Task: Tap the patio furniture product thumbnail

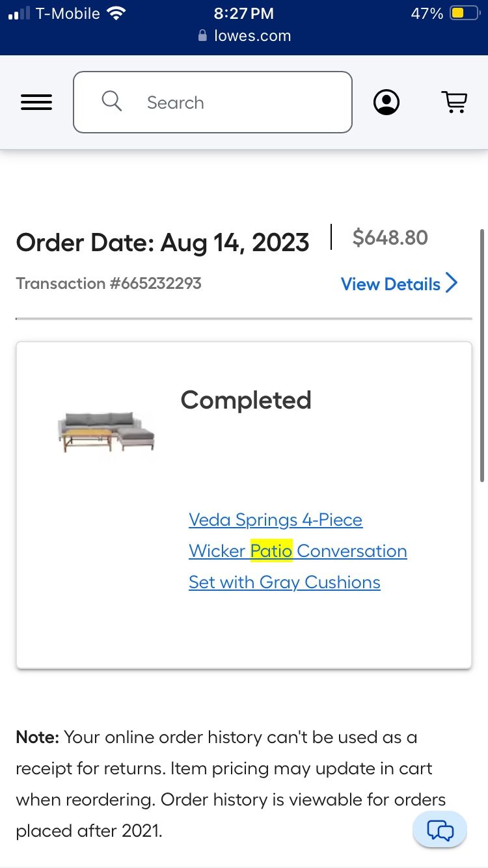Action: click(106, 431)
